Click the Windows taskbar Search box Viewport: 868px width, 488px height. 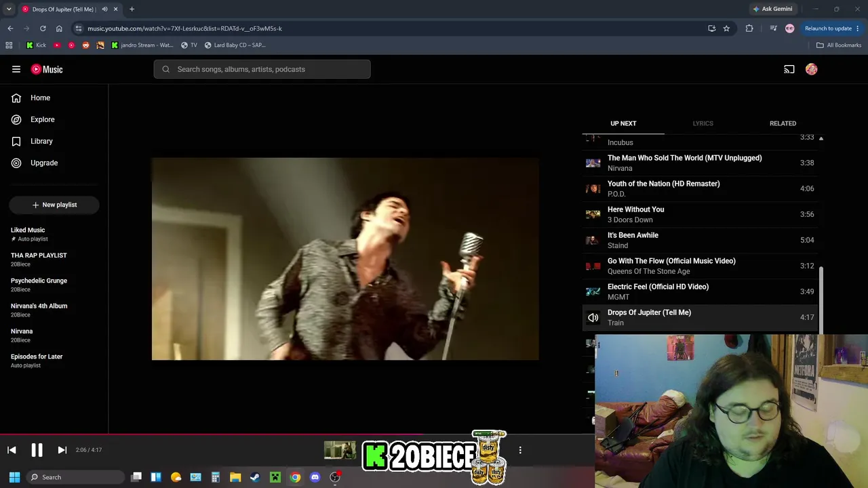pos(75,477)
